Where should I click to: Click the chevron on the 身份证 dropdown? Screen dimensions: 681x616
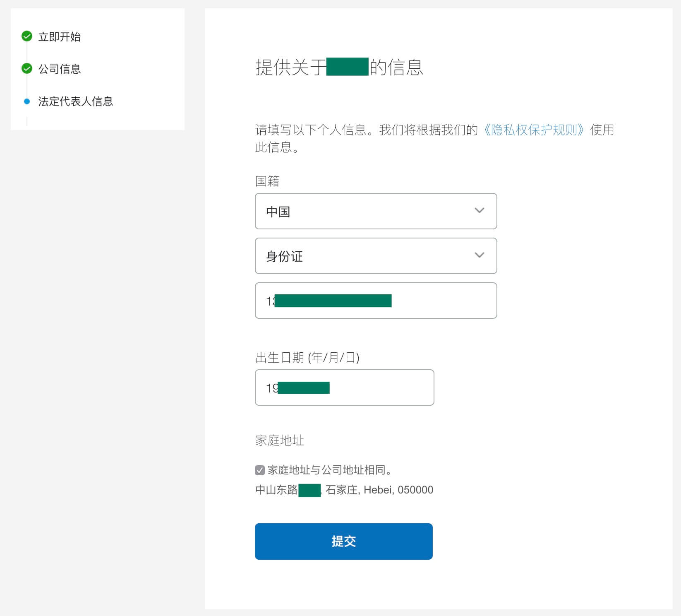[x=480, y=256]
